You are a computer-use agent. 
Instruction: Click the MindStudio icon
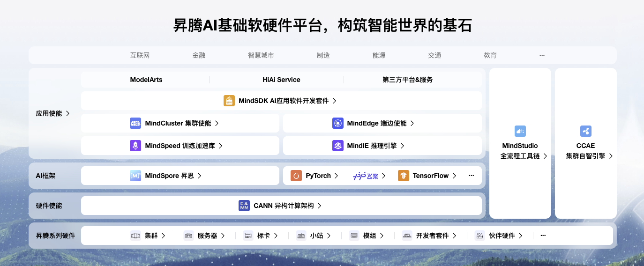click(520, 131)
